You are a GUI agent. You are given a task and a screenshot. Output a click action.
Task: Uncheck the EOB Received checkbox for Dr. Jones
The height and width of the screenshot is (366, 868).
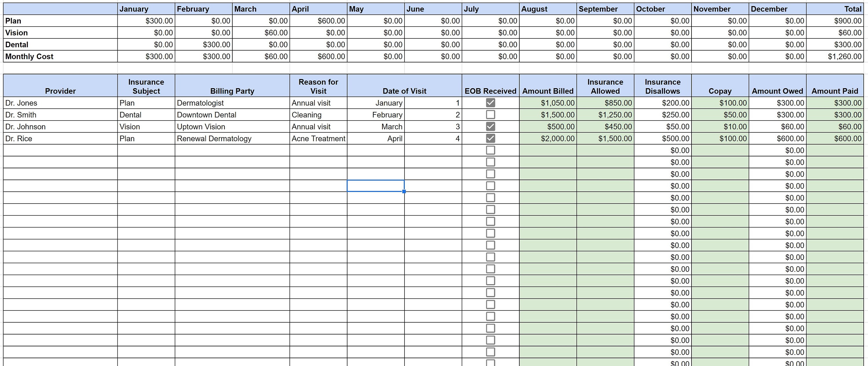(x=490, y=102)
